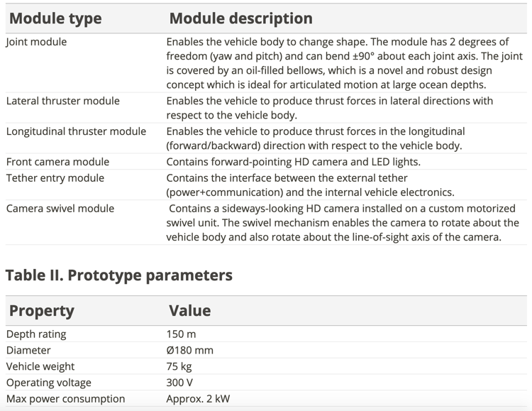
Task: Select the Lateral thruster module cell
Action: 62,101
